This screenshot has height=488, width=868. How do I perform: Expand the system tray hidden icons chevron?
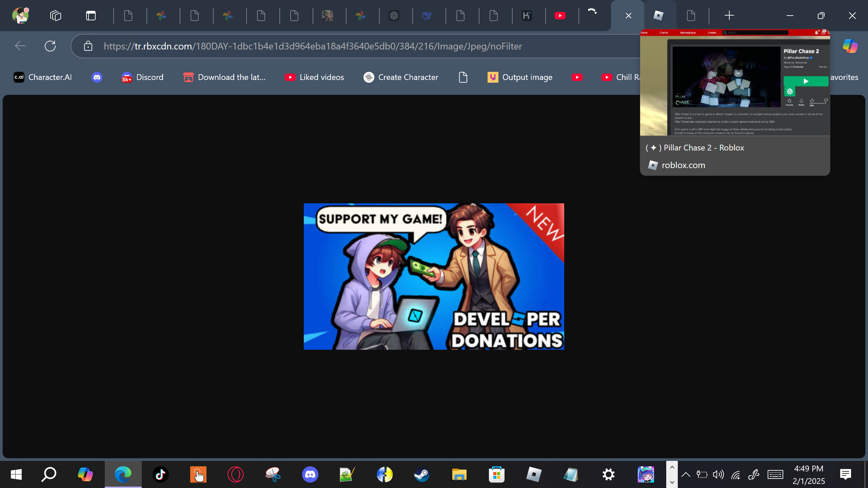686,474
